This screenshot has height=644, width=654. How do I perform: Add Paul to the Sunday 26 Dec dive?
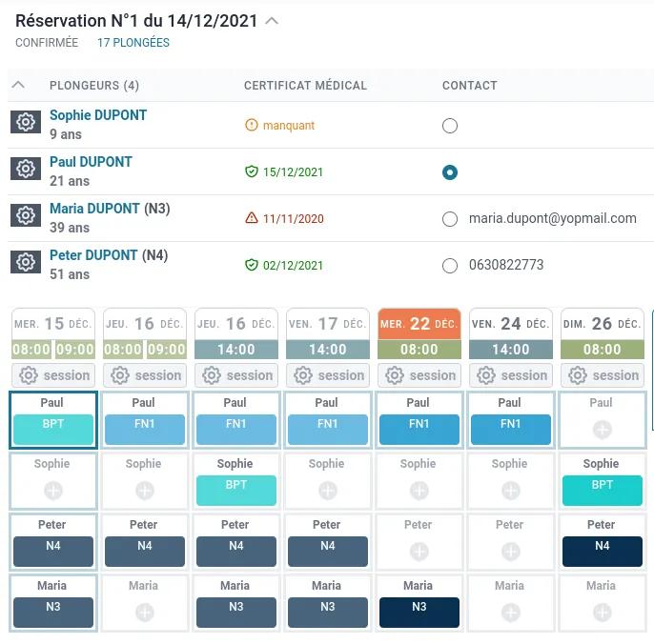(602, 429)
